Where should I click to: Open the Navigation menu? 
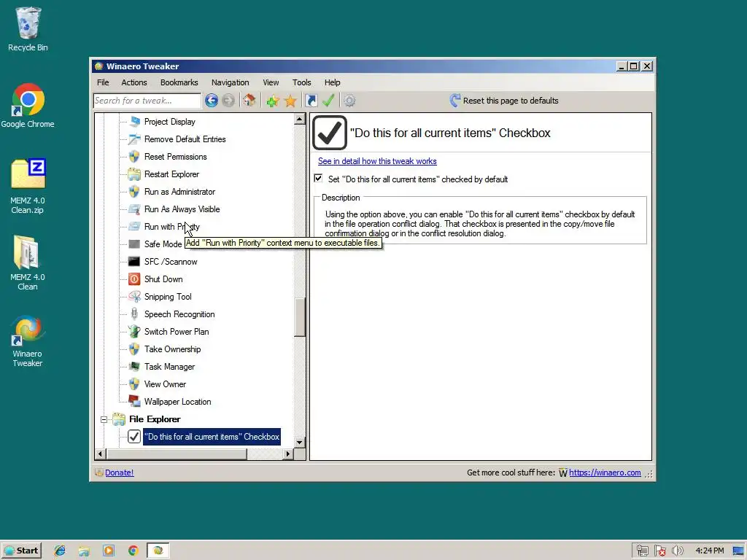[230, 82]
